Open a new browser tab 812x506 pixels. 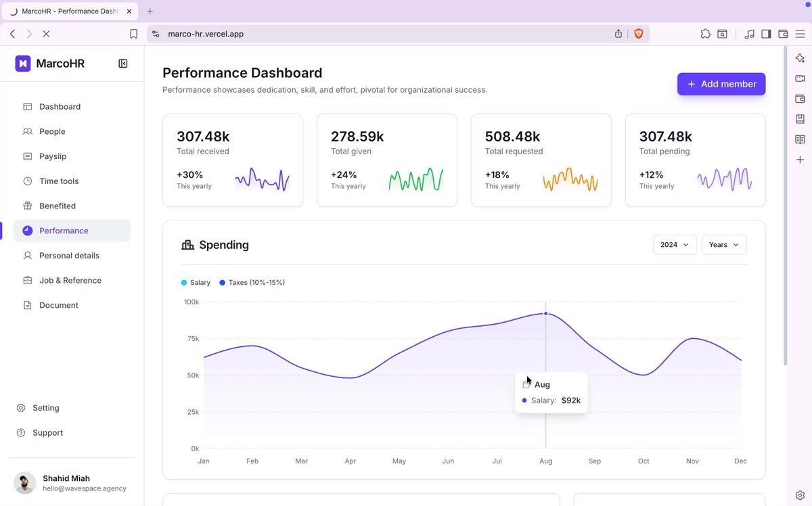pos(150,11)
